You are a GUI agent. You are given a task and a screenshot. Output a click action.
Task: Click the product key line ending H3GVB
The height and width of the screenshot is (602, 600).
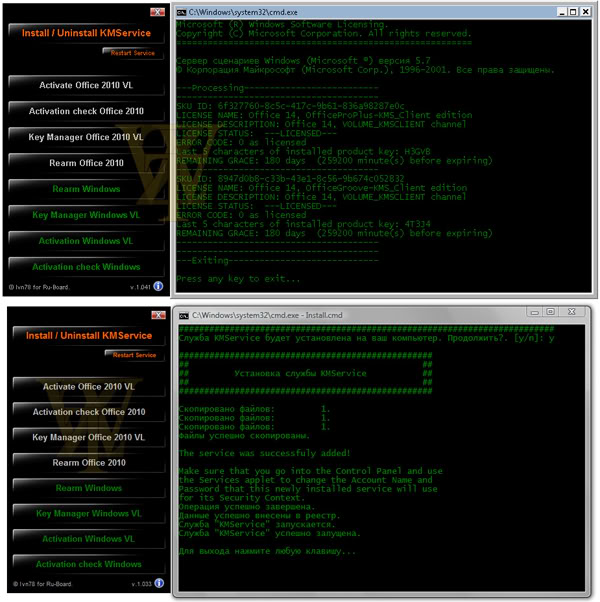tap(304, 152)
